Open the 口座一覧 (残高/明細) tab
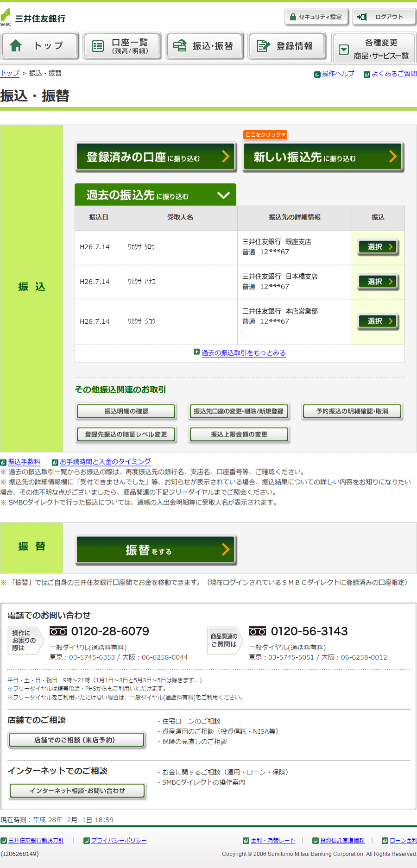 [x=122, y=45]
